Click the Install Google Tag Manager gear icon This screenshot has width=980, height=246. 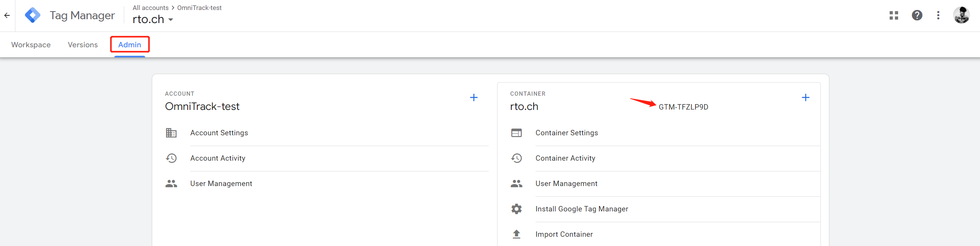click(x=516, y=209)
